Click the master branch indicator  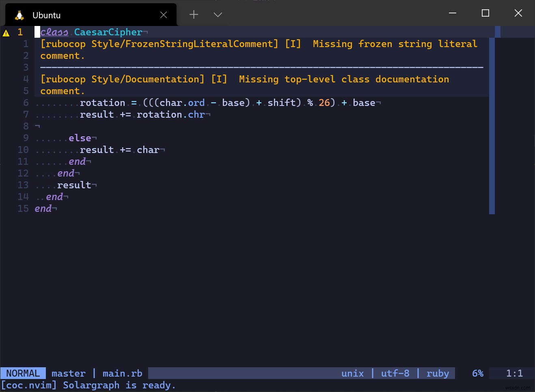pos(68,373)
